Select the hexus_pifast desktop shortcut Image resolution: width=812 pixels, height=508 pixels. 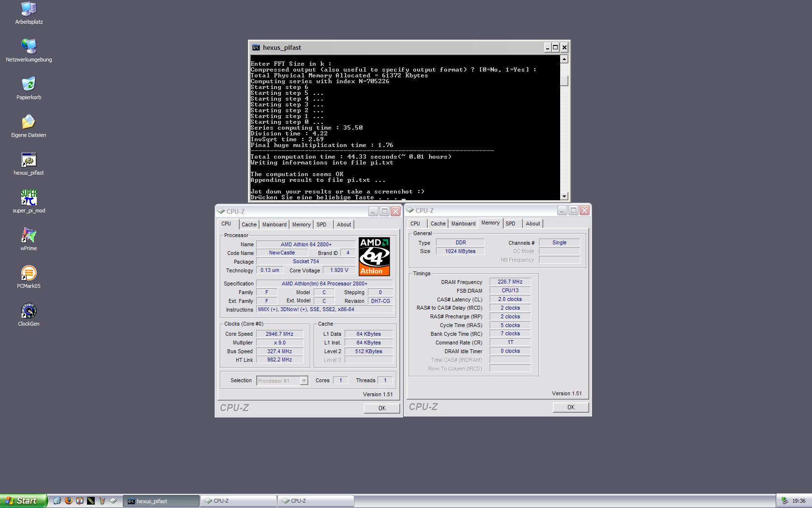click(29, 164)
